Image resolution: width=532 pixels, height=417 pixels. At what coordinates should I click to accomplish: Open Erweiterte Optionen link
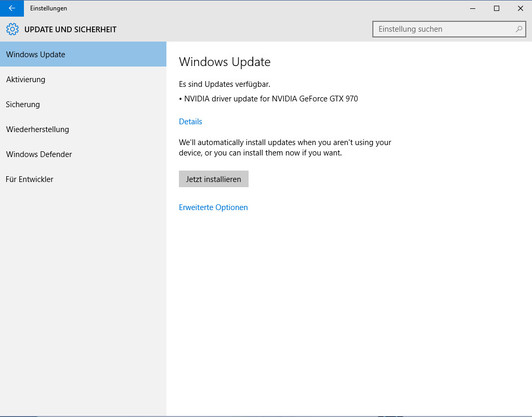click(x=213, y=207)
